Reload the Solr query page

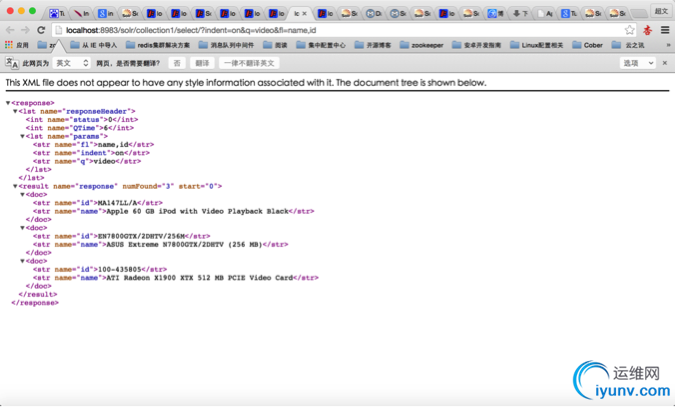click(x=41, y=30)
